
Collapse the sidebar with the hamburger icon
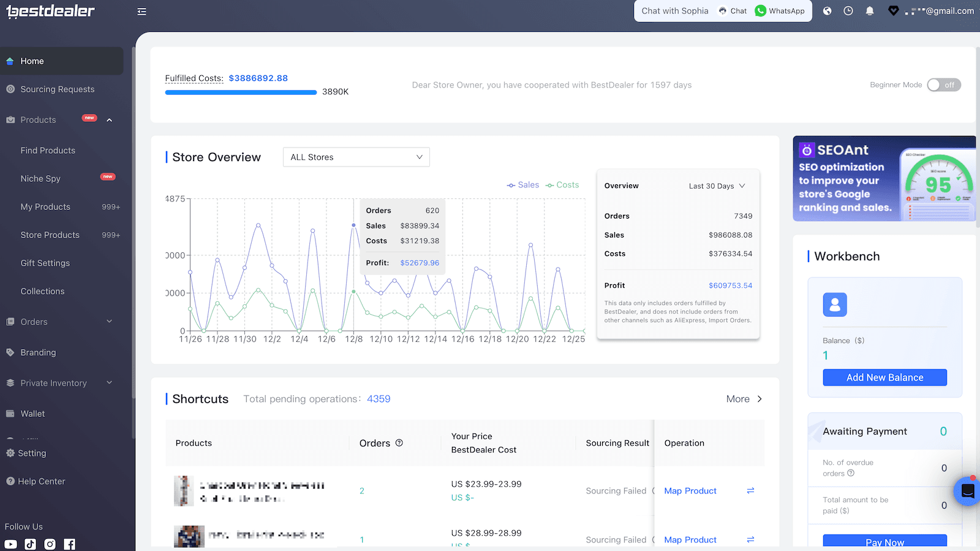141,12
